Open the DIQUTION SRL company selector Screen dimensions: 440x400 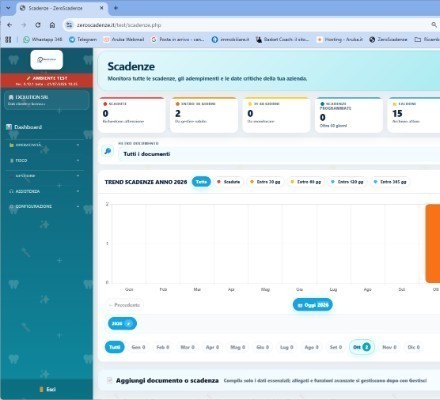tap(47, 100)
